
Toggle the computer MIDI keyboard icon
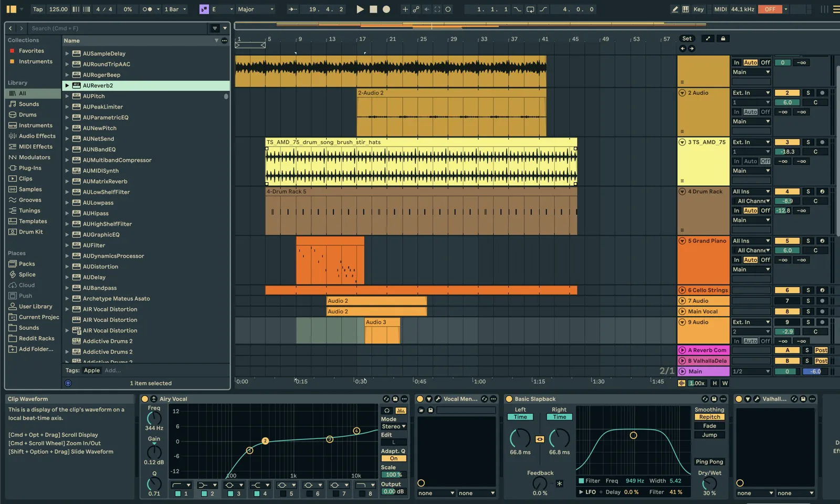pos(686,9)
